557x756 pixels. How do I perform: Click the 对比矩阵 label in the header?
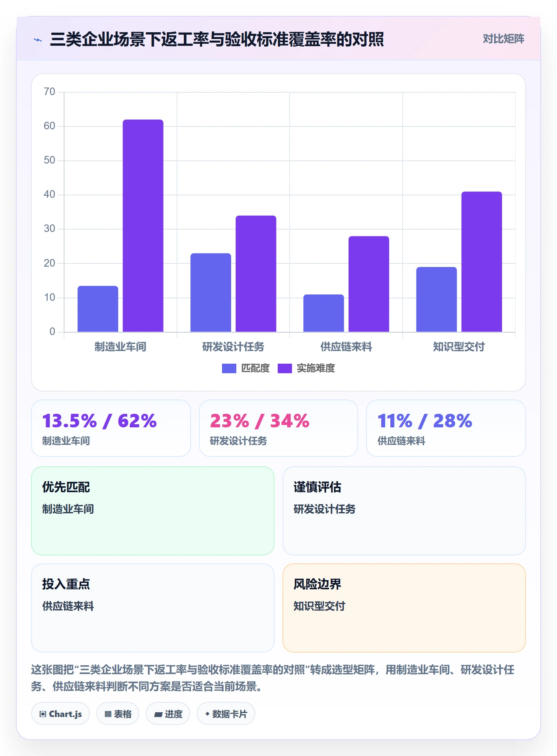click(x=503, y=39)
